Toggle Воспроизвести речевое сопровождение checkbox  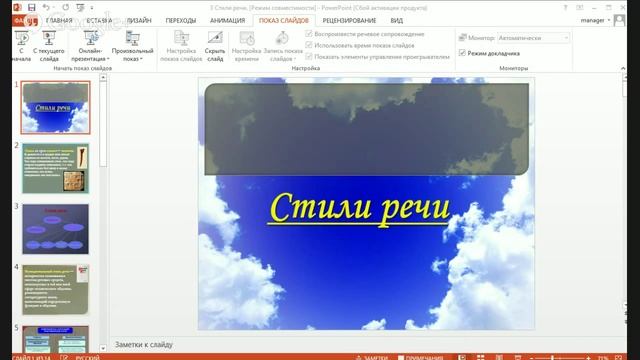pyautogui.click(x=309, y=34)
